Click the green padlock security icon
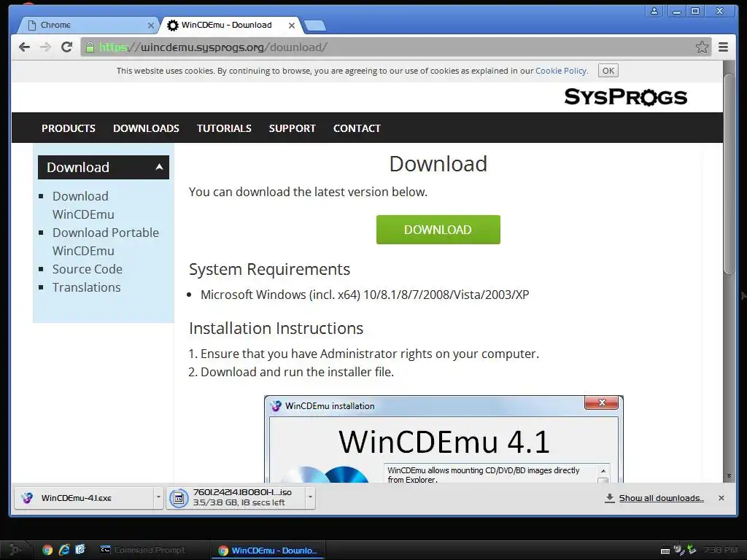747x560 pixels. coord(90,47)
